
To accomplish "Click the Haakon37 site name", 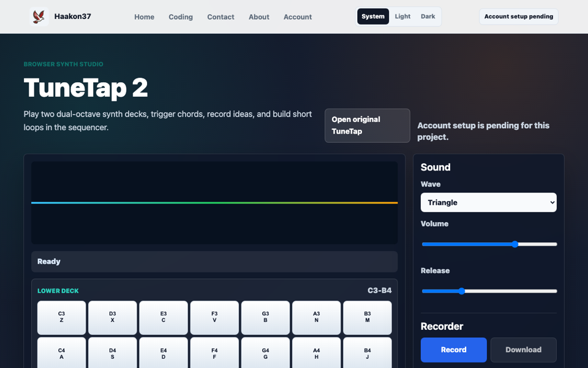I will coord(73,17).
